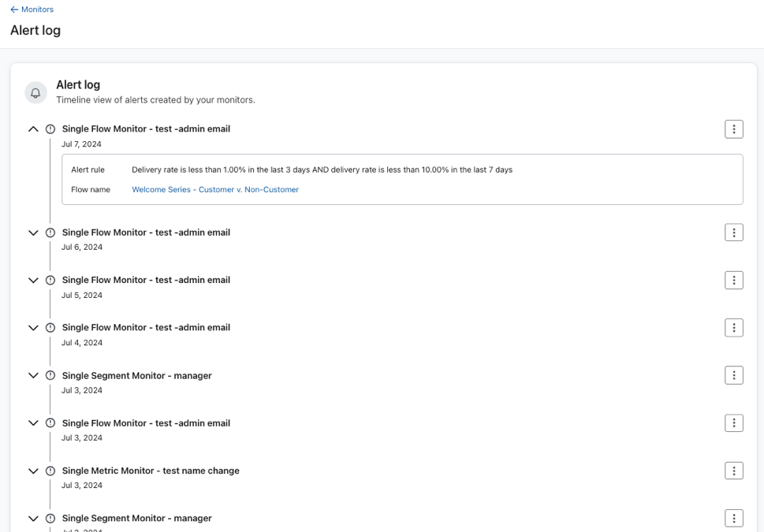Select the Jul 3 Single Flow Monitor alert title
764x532 pixels.
(146, 422)
